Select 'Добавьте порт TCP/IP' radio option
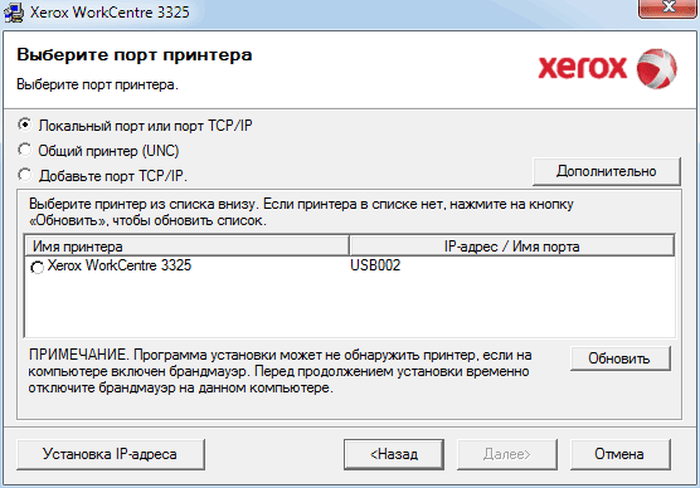700x488 pixels. point(25,175)
